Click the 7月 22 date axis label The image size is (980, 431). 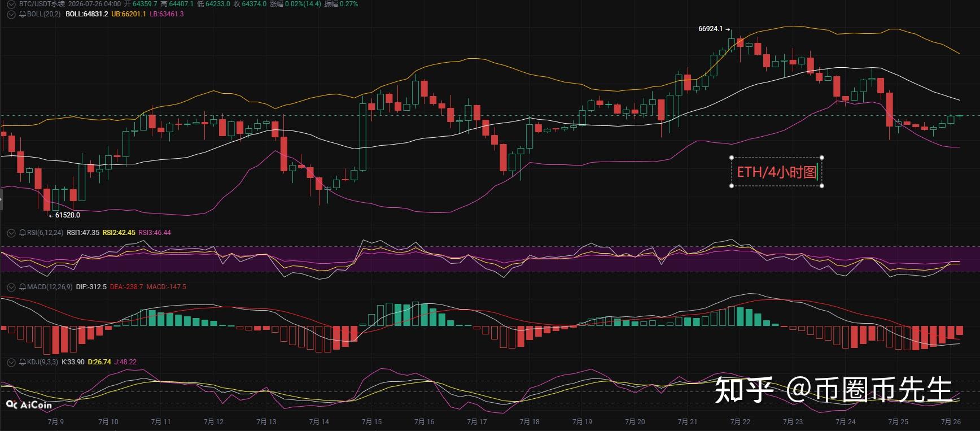pos(740,422)
